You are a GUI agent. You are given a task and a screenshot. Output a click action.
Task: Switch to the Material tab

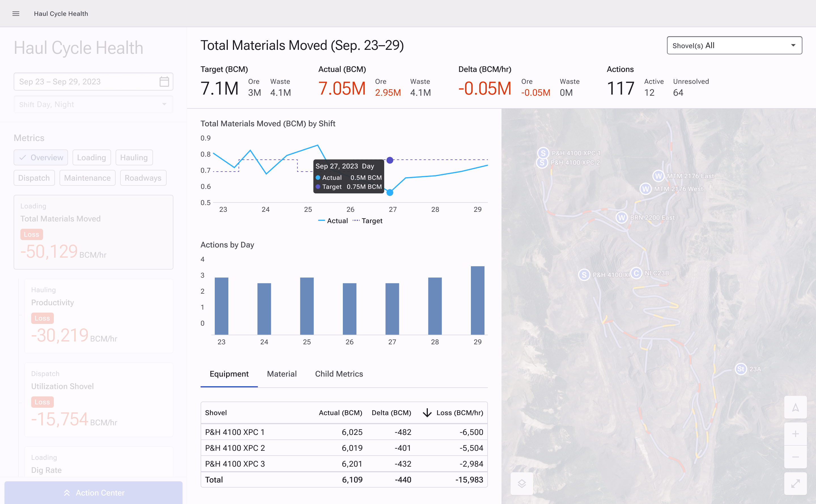(x=281, y=374)
